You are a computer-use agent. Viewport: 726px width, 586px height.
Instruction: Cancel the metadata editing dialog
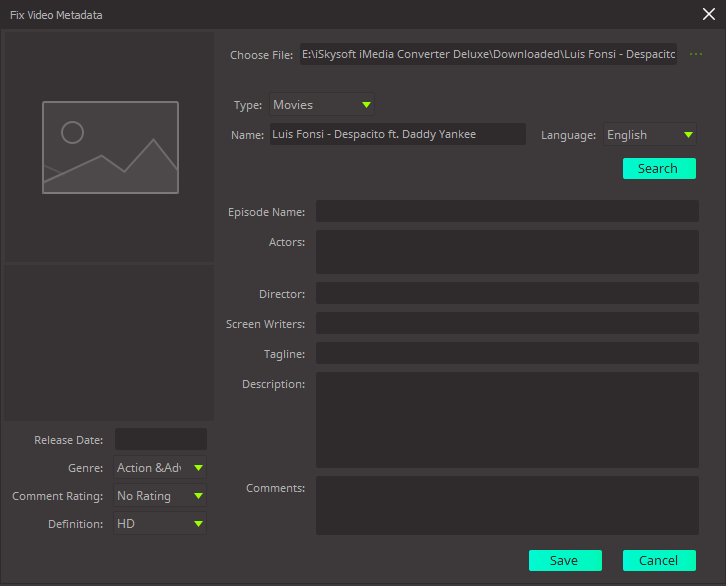tap(659, 560)
